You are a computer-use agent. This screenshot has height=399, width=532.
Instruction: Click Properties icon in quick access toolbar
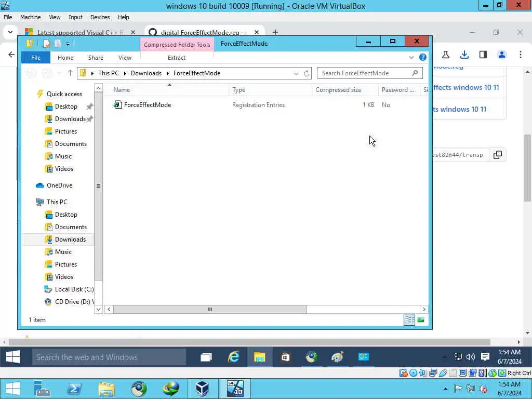click(46, 44)
